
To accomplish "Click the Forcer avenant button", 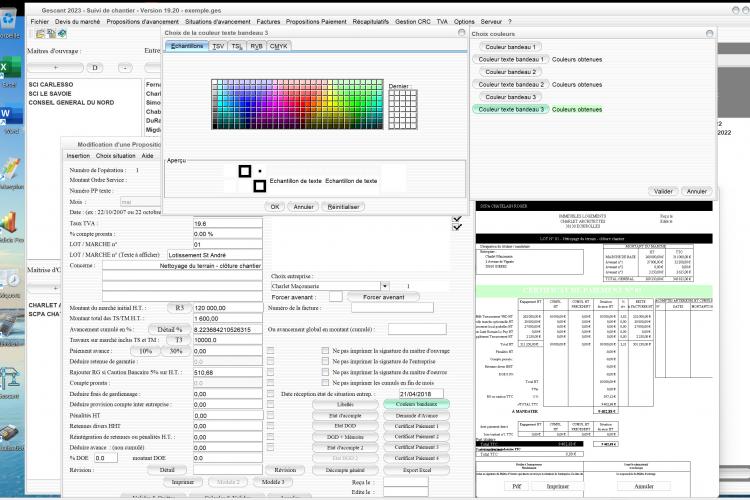I will click(383, 297).
